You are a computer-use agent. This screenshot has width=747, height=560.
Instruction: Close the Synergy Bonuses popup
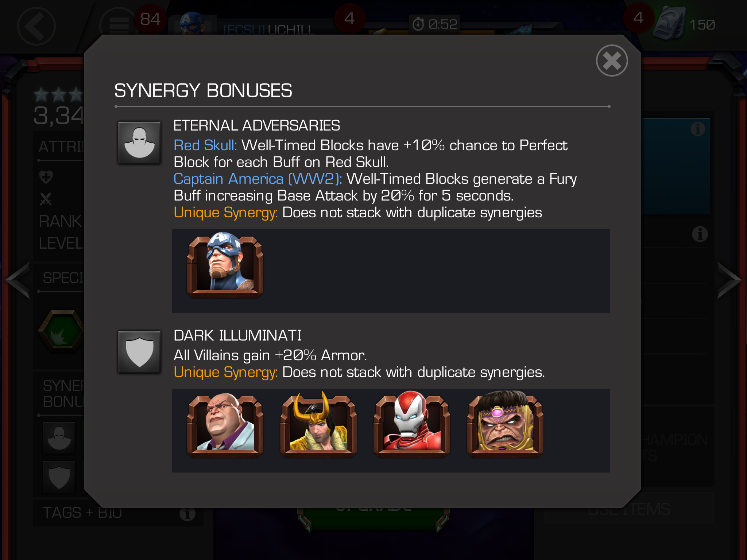[x=612, y=61]
